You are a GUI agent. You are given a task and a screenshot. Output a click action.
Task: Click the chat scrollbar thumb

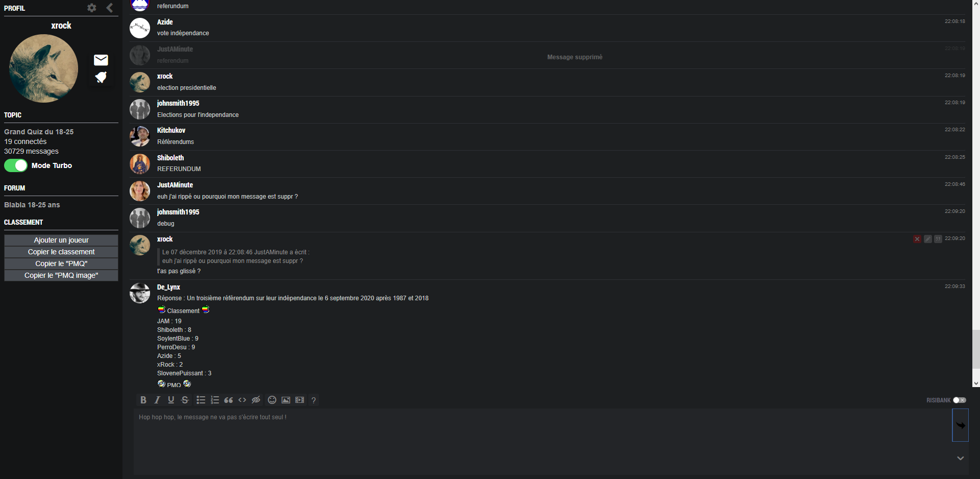point(976,349)
